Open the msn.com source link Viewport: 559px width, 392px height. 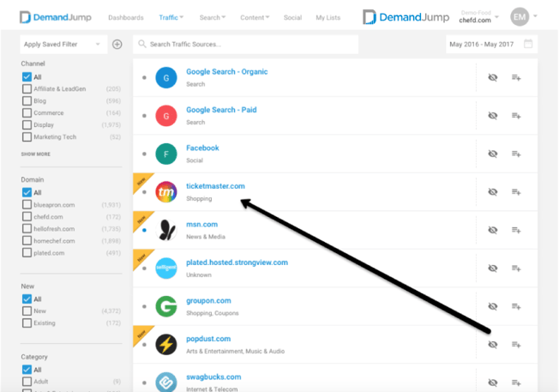[x=201, y=225]
